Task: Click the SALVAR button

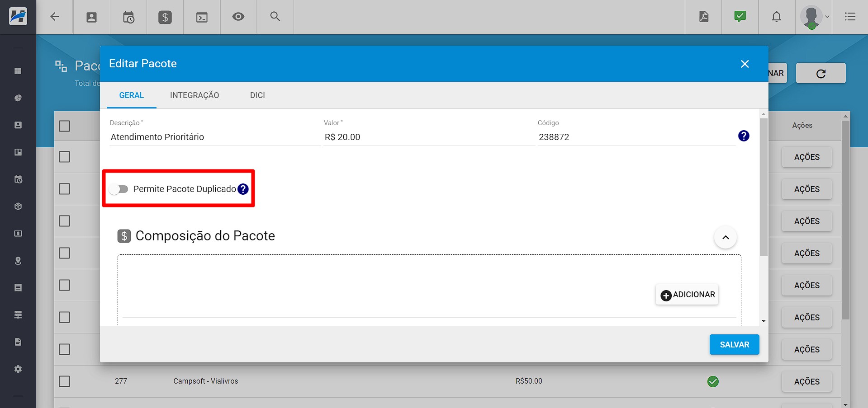Action: tap(735, 345)
